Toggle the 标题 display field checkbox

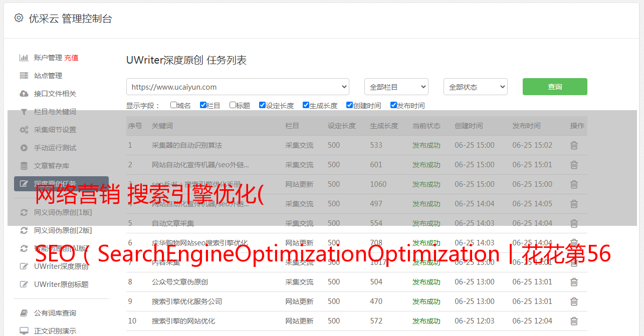[233, 105]
